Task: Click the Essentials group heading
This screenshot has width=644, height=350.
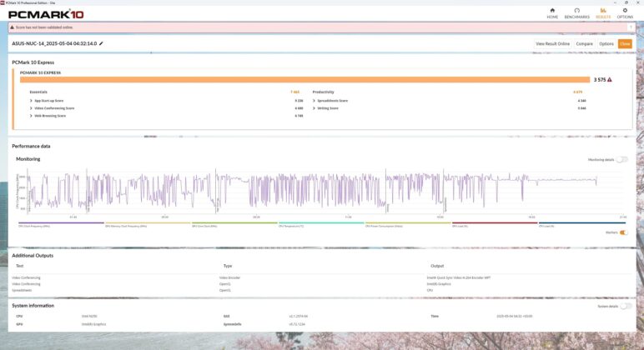Action: (x=38, y=92)
